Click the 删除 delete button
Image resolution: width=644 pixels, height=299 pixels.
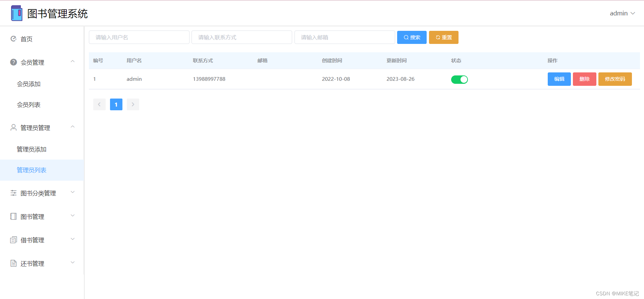(x=584, y=79)
